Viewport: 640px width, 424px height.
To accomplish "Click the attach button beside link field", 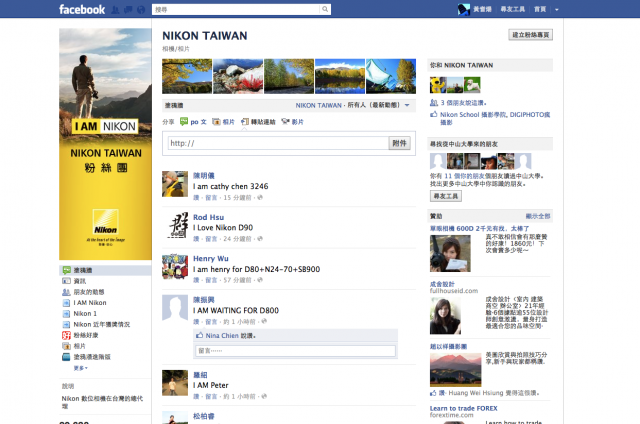I will (x=400, y=143).
